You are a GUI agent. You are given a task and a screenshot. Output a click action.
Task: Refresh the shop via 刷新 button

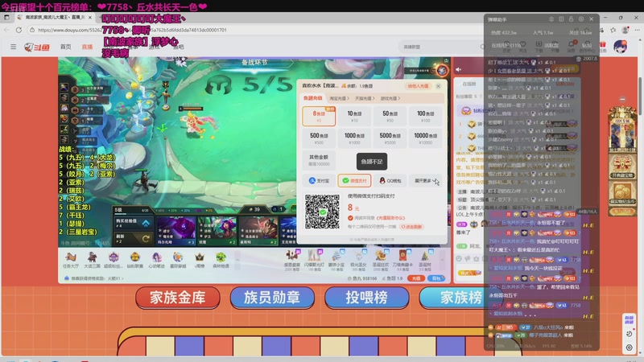[x=133, y=238]
